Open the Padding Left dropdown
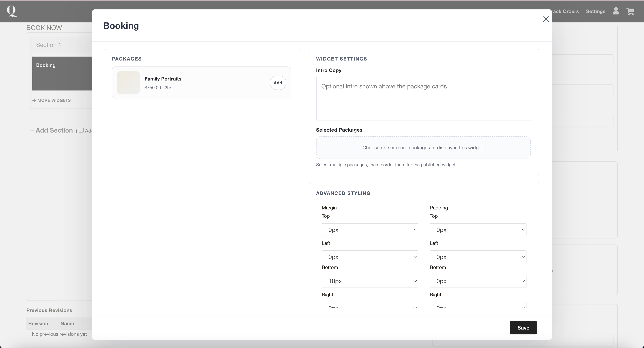 [478, 257]
